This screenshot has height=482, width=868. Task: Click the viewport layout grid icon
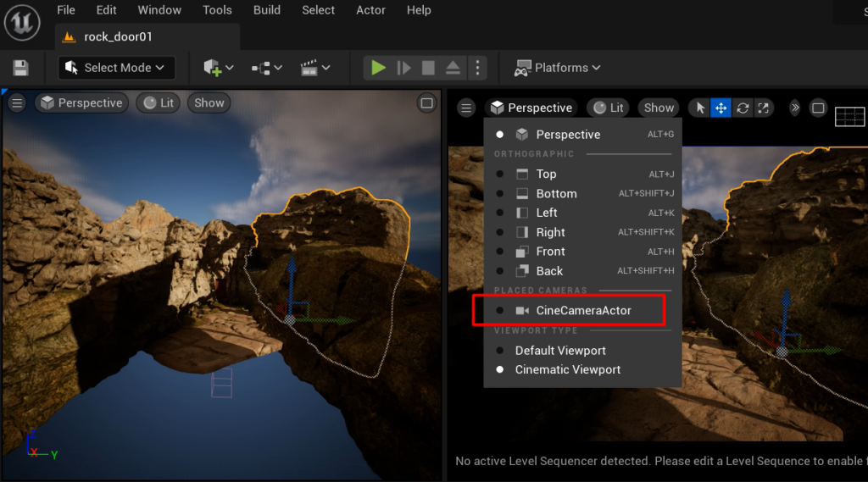[849, 116]
